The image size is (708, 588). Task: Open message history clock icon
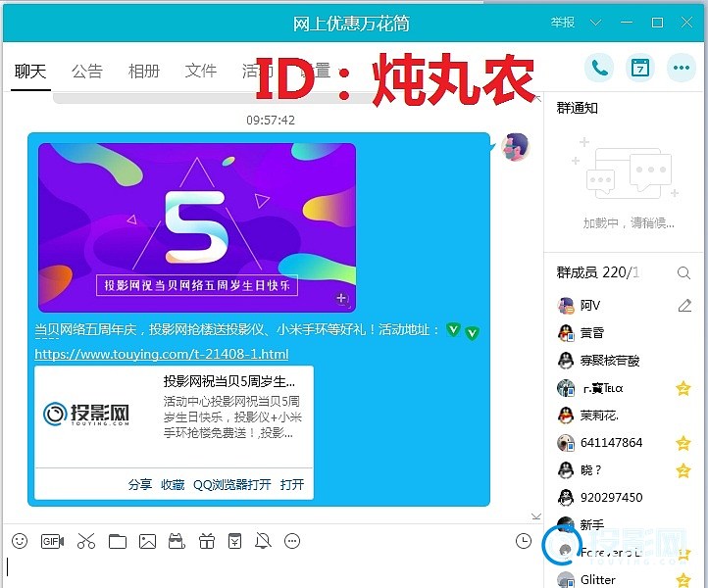click(524, 541)
